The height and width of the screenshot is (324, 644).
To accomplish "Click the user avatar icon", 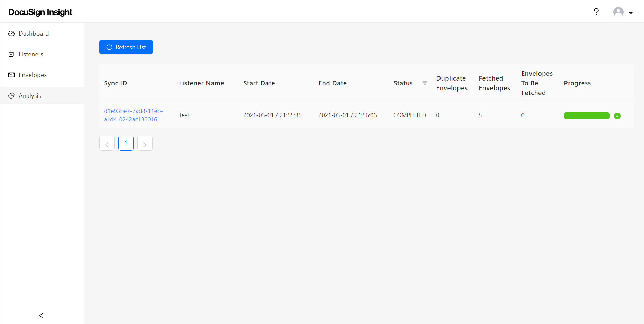I will 618,12.
